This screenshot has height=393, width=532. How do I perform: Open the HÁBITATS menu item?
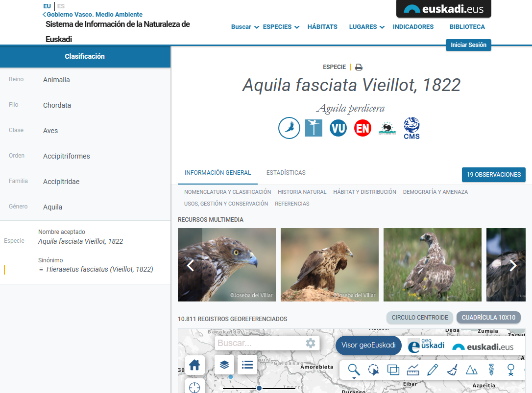[322, 27]
